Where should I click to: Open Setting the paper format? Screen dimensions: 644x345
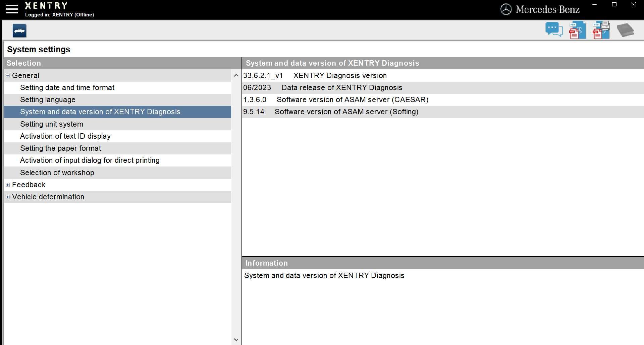(117, 148)
